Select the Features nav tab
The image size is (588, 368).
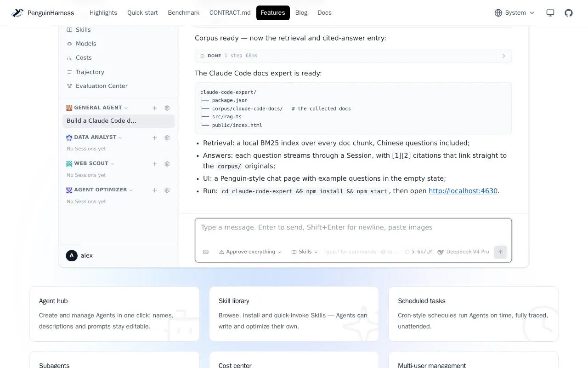point(273,13)
